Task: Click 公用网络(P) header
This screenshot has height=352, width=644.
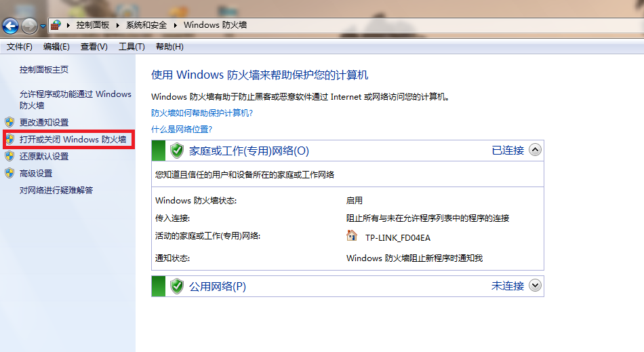Action: tap(218, 286)
